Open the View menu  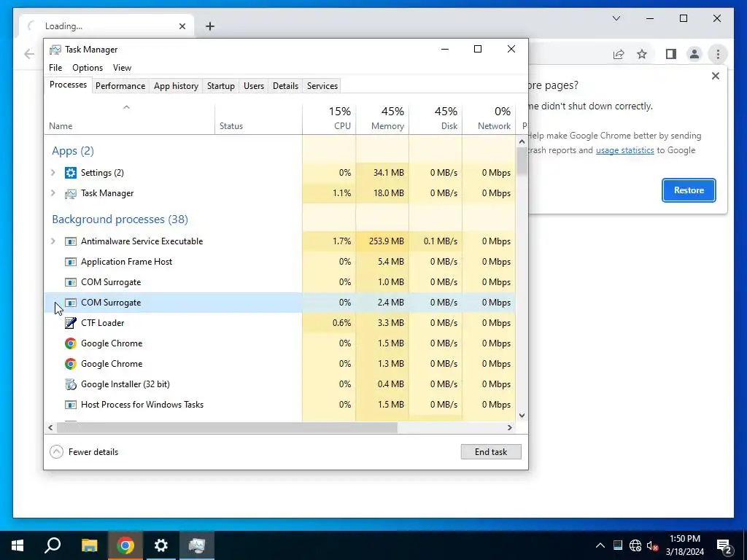click(x=122, y=68)
